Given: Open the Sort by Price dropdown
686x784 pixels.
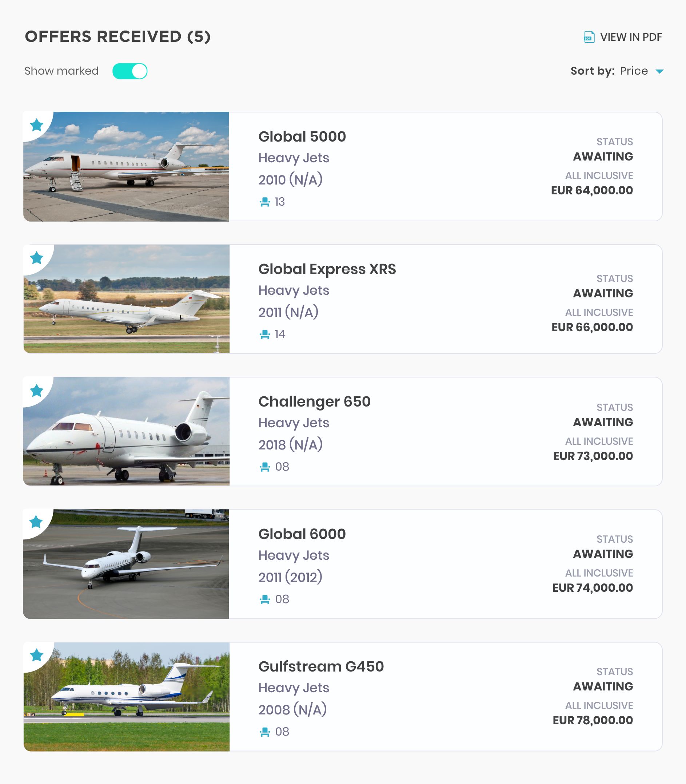Looking at the screenshot, I should pos(634,71).
